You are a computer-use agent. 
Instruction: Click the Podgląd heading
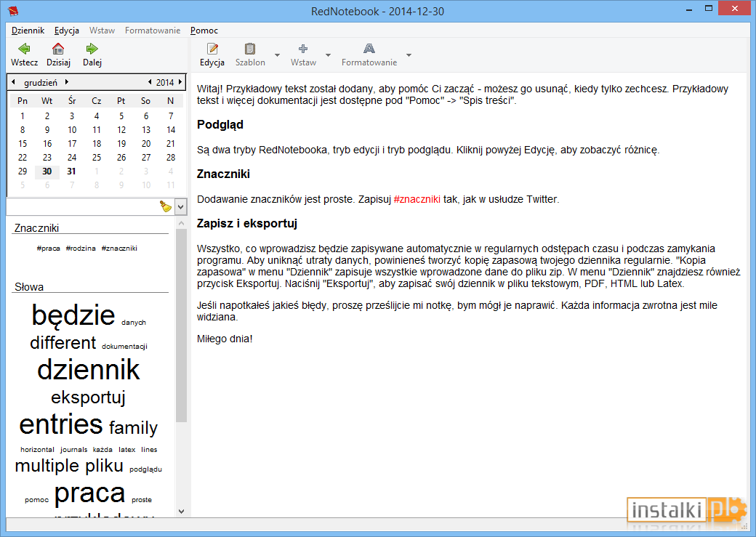click(x=220, y=124)
